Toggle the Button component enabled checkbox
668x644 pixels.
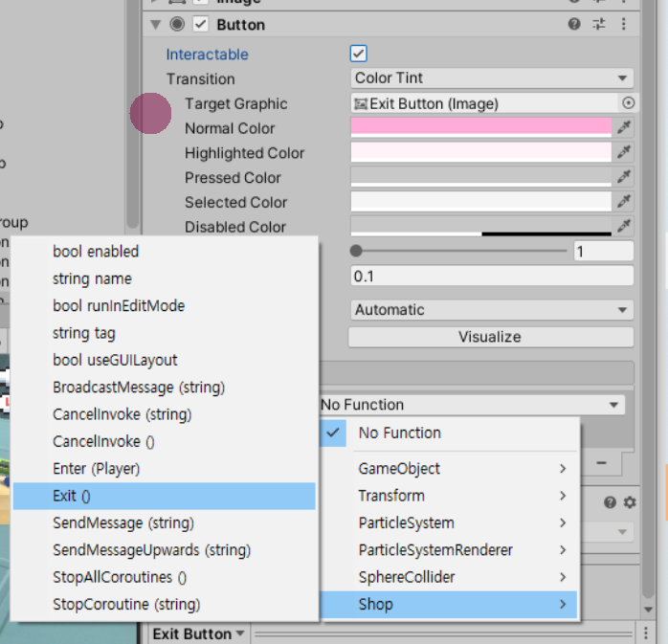(201, 24)
